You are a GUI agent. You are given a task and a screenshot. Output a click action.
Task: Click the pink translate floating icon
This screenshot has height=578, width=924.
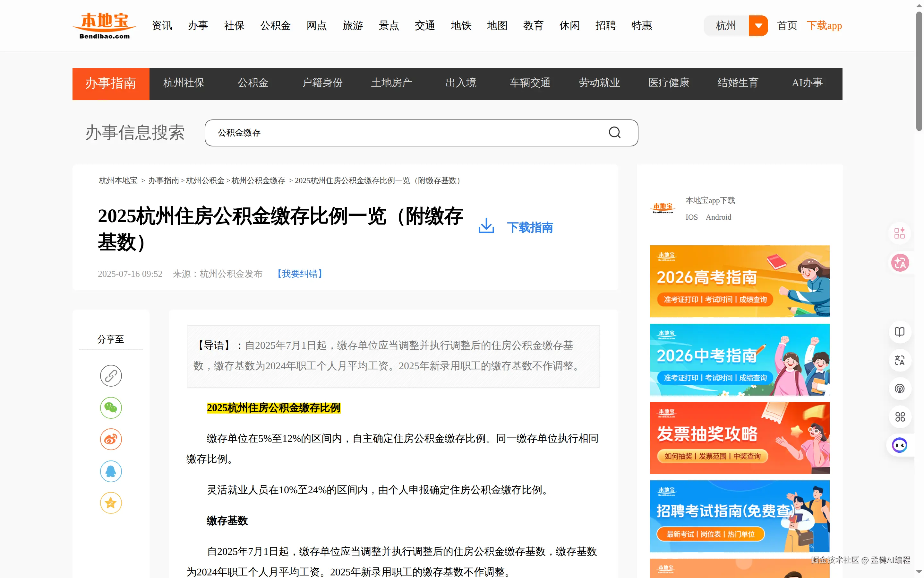[x=900, y=263]
